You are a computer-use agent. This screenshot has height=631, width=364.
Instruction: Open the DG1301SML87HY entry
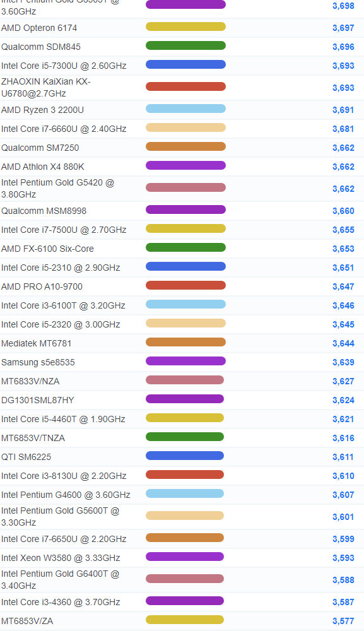(x=37, y=400)
